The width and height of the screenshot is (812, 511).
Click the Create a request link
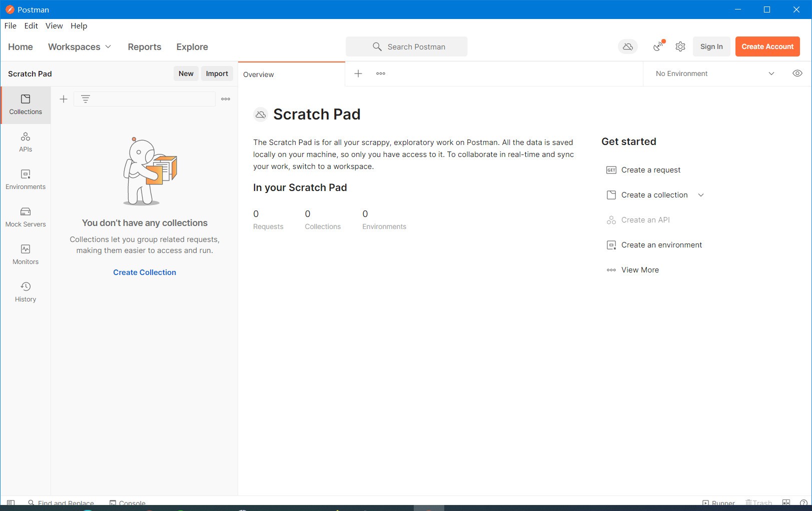[x=651, y=170]
